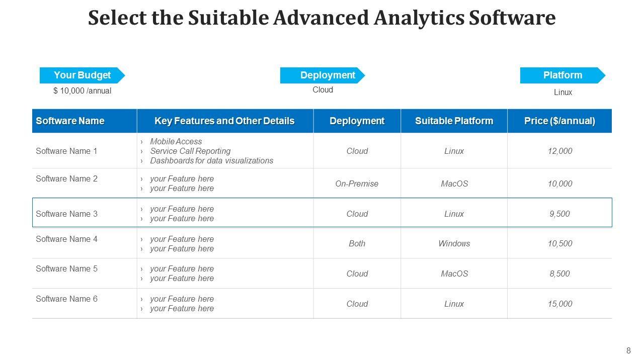Select the slide title text
644x362 pixels.
coord(322,18)
